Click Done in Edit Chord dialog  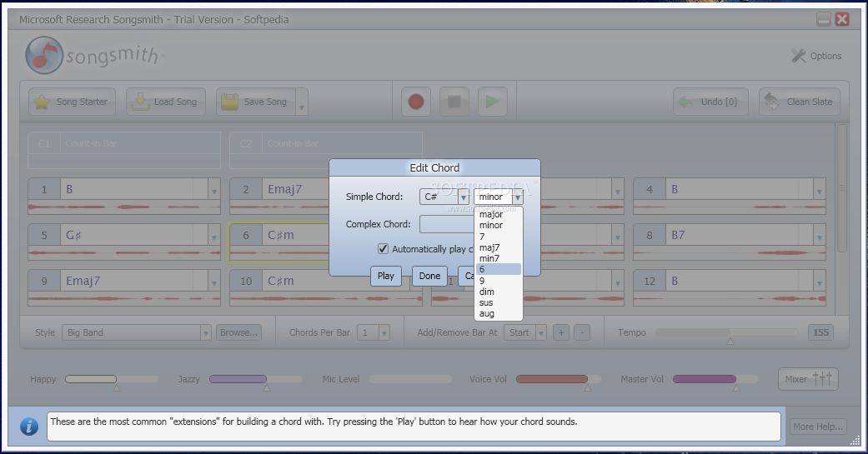429,276
